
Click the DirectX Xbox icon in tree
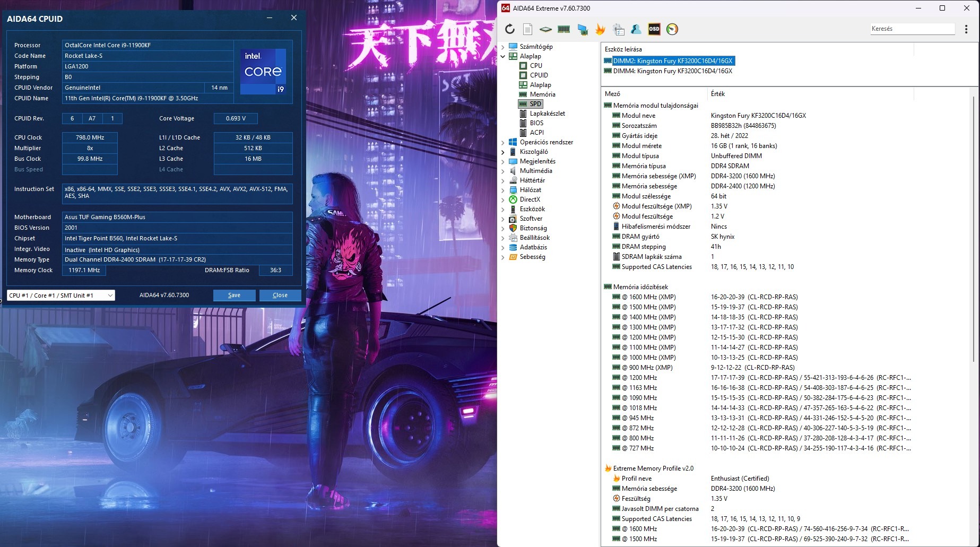pos(513,199)
